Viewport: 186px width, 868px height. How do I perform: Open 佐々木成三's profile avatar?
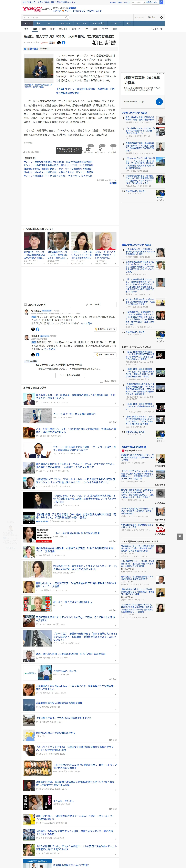tap(26, 312)
